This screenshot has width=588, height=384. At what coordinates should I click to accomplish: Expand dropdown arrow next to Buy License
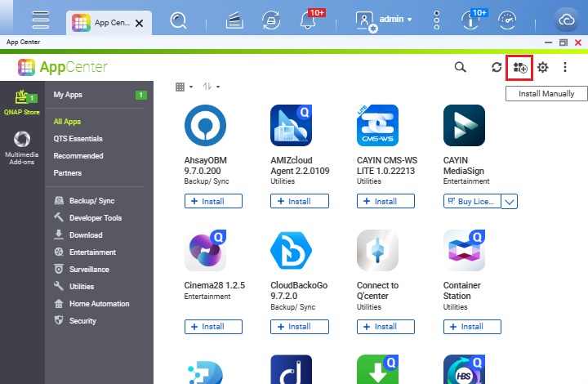click(510, 201)
